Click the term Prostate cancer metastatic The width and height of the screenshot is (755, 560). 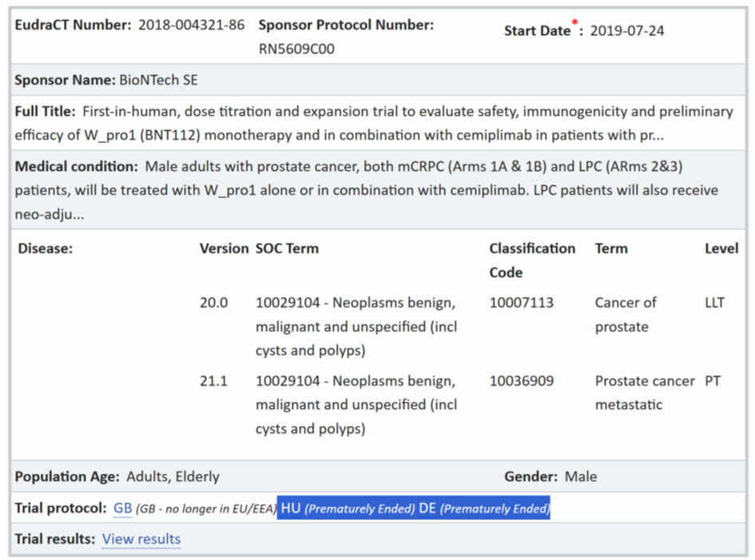point(645,393)
